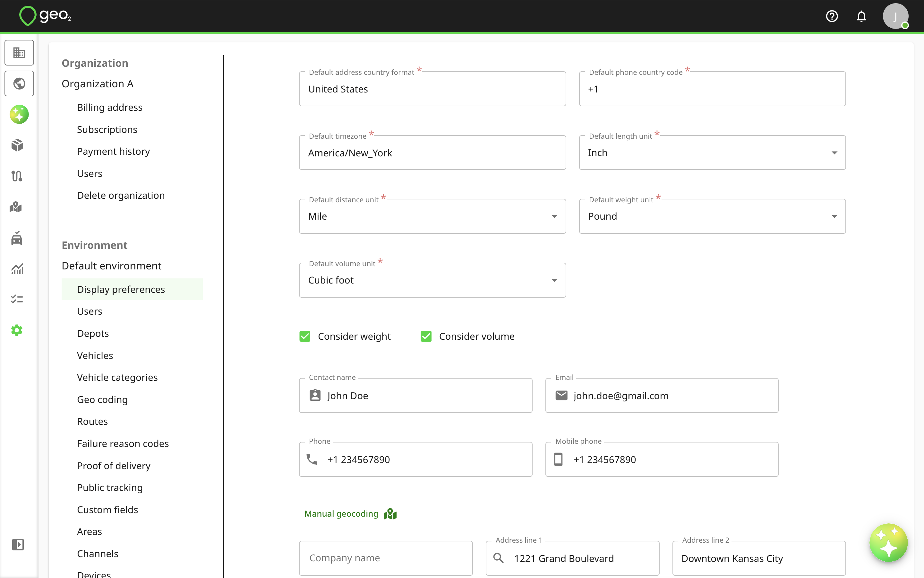Open Vehicle categories in the menu

pyautogui.click(x=117, y=377)
